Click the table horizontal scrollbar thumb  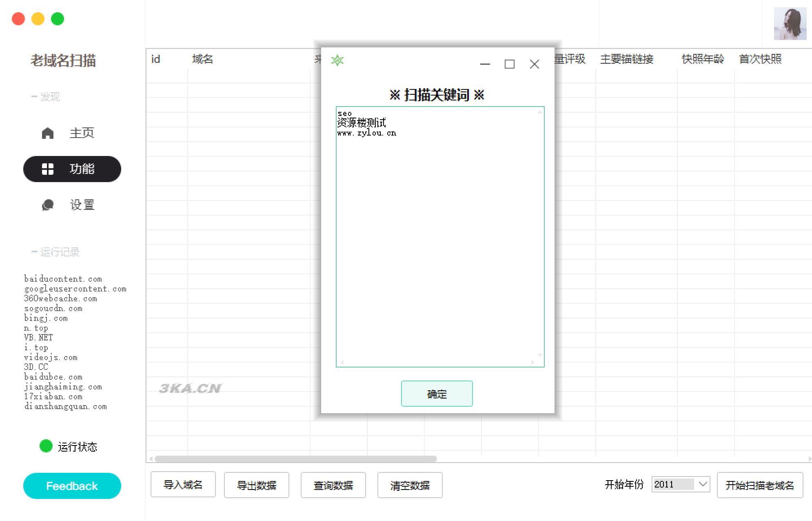tap(296, 459)
